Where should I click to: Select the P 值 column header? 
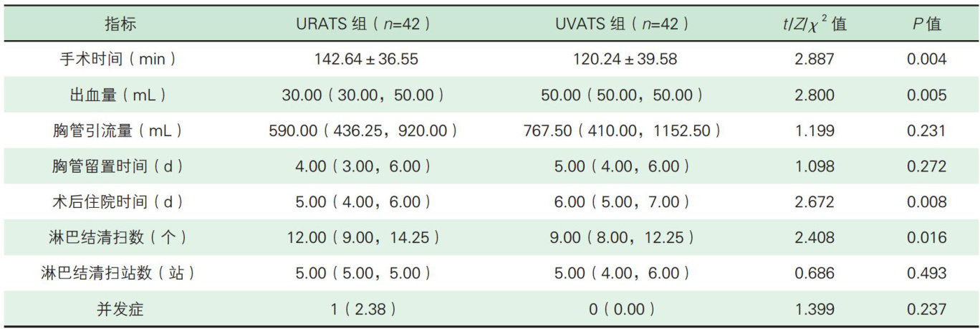(926, 24)
